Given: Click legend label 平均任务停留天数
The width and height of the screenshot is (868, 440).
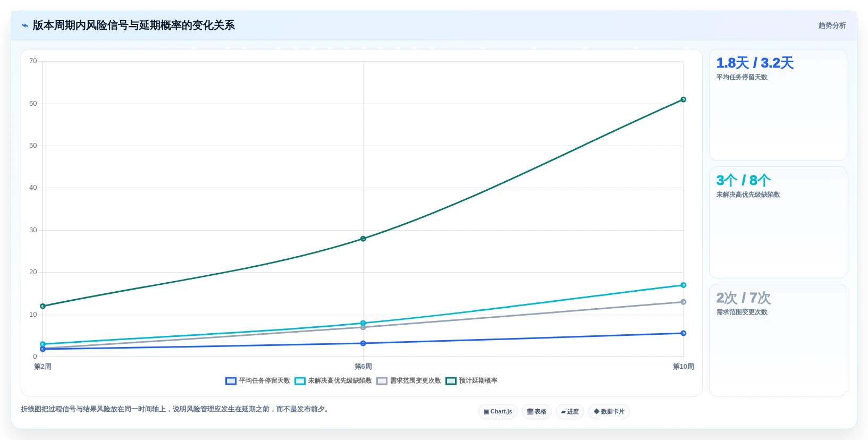Looking at the screenshot, I should (x=265, y=381).
